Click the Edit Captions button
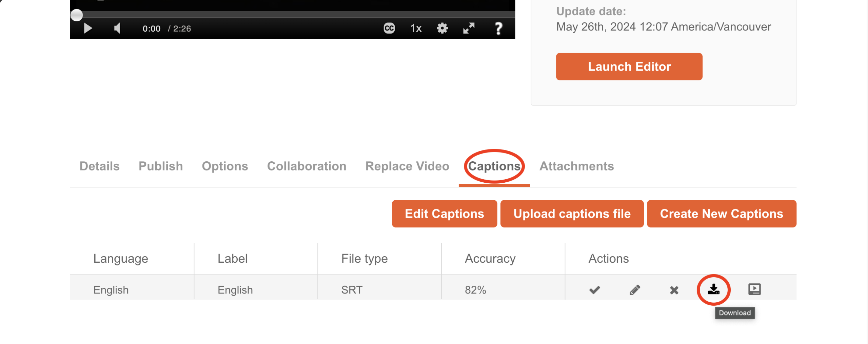 point(444,214)
